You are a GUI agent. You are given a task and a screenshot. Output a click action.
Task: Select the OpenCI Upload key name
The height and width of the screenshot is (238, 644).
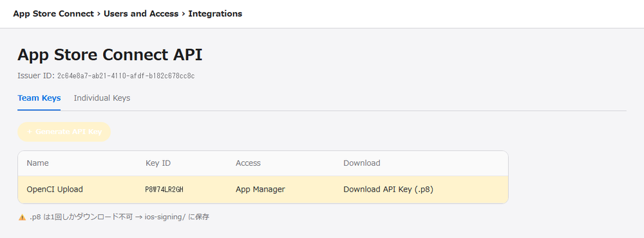tap(55, 190)
